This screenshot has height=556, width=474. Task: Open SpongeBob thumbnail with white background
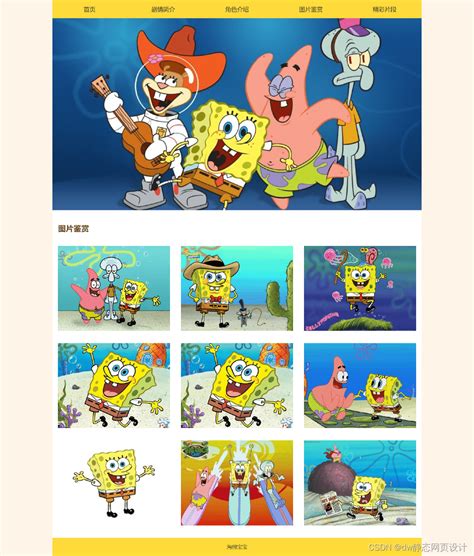pyautogui.click(x=114, y=483)
